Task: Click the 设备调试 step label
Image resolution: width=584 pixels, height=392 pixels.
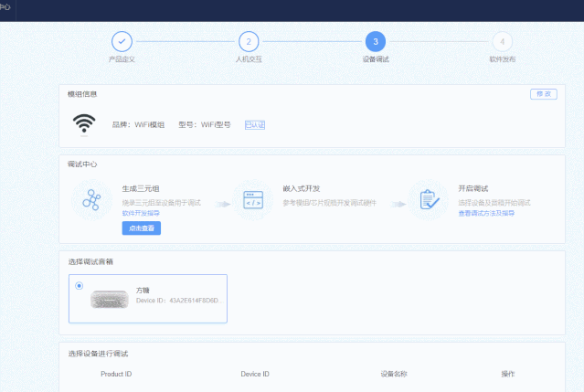Action: click(376, 59)
